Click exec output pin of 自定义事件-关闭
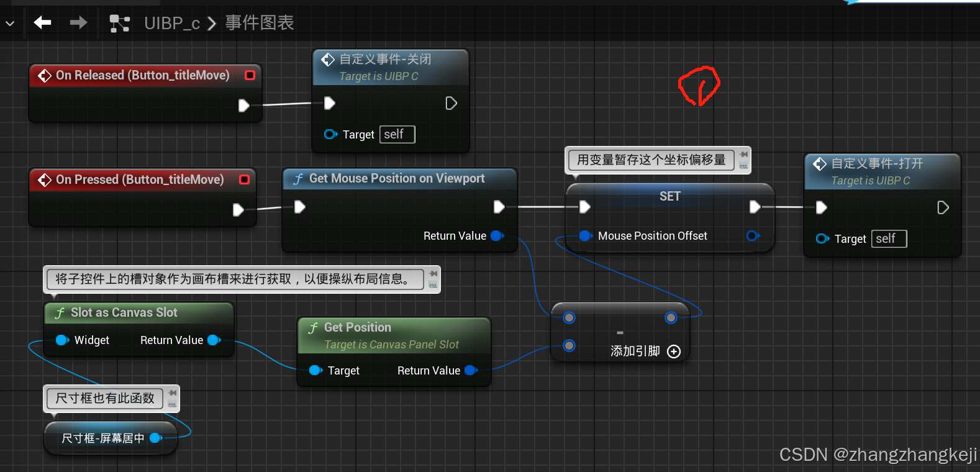 click(x=451, y=103)
